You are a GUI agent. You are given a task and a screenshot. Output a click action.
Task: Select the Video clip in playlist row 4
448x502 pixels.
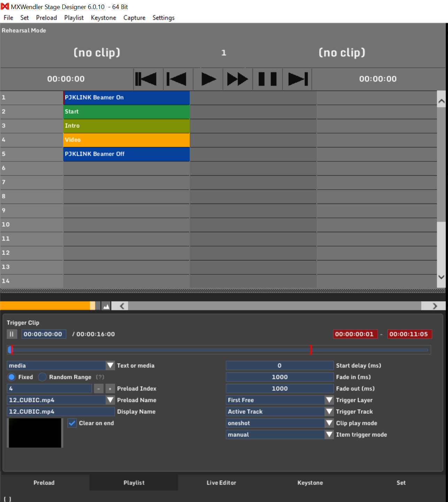pos(126,140)
